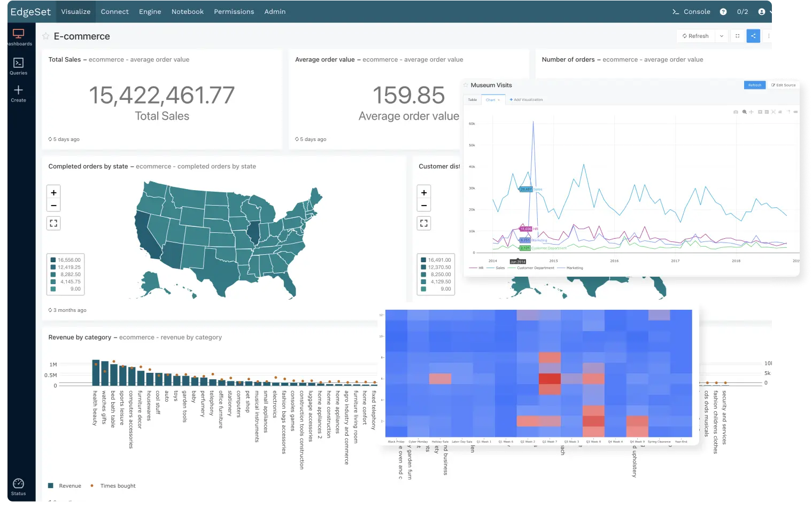Click the 0/2 counter in top bar
The image size is (812, 509).
pyautogui.click(x=743, y=12)
